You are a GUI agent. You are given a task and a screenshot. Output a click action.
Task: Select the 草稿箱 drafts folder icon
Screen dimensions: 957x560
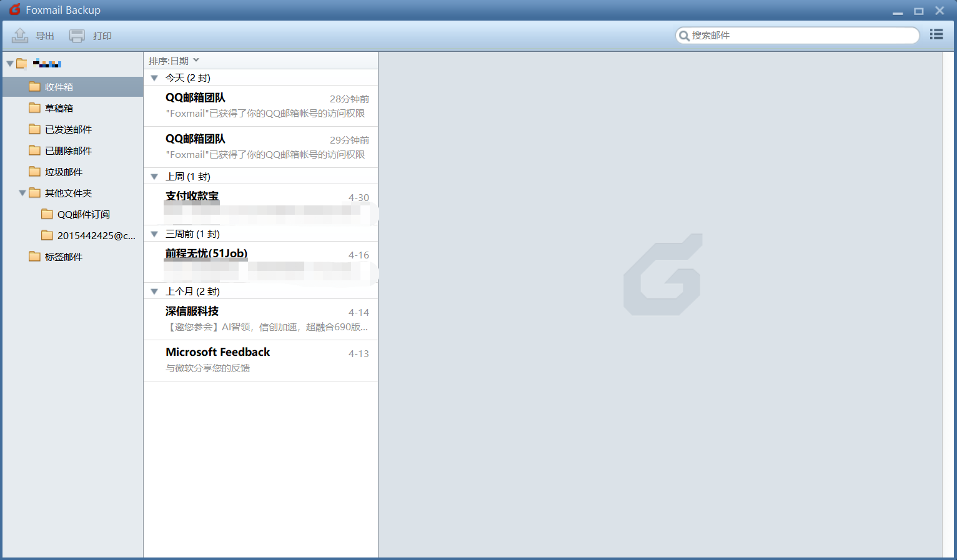[x=34, y=108]
